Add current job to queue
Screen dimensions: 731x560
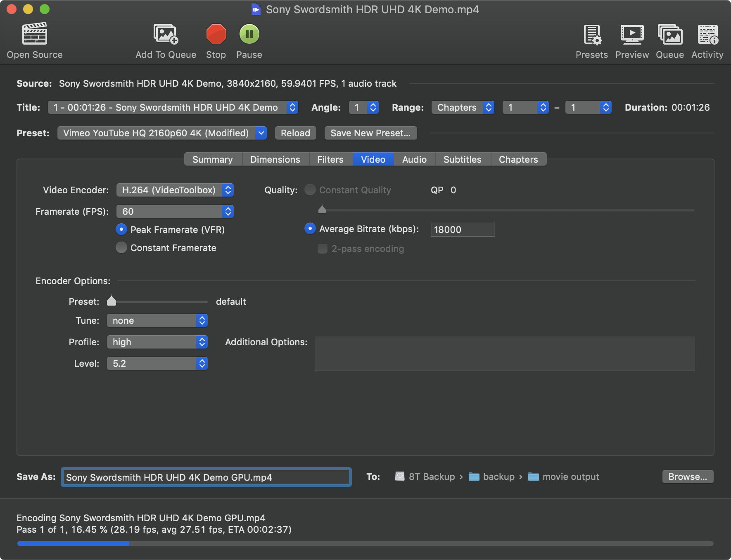click(166, 40)
